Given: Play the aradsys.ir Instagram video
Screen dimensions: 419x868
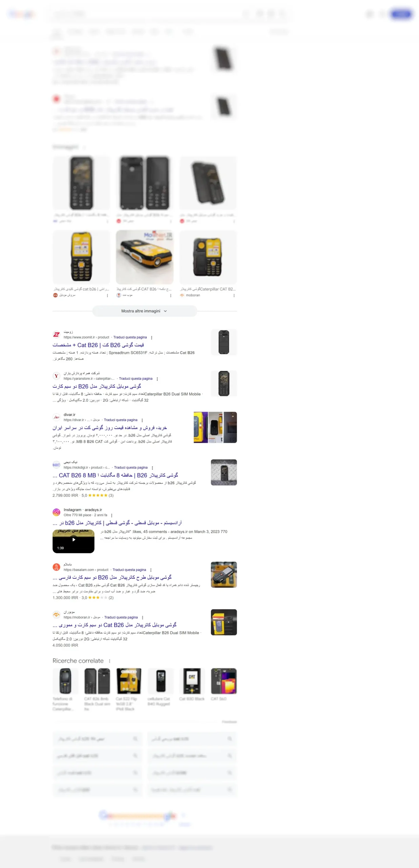Looking at the screenshot, I should click(74, 541).
